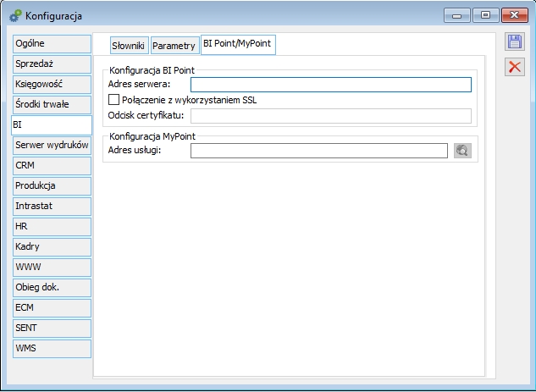Click the Adres usługi input field
Screen dimensions: 536x392
pos(319,151)
